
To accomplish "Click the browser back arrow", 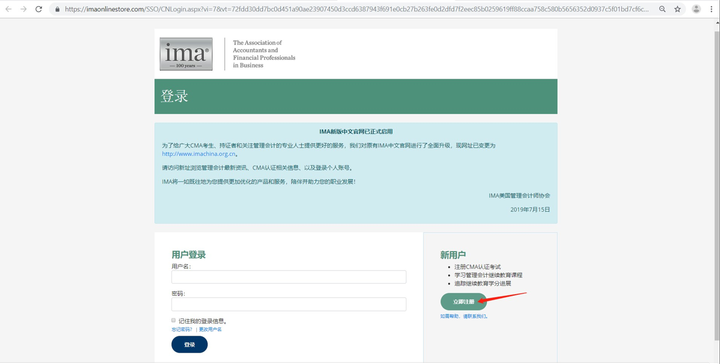I will tap(8, 9).
